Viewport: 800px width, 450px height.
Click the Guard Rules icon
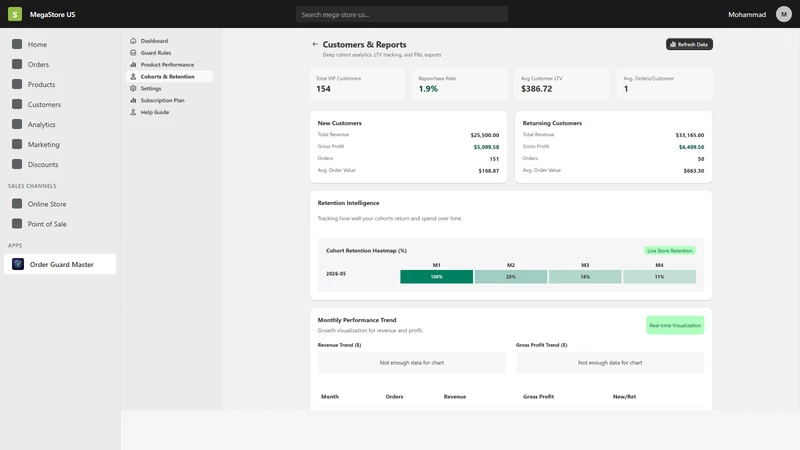pos(133,53)
